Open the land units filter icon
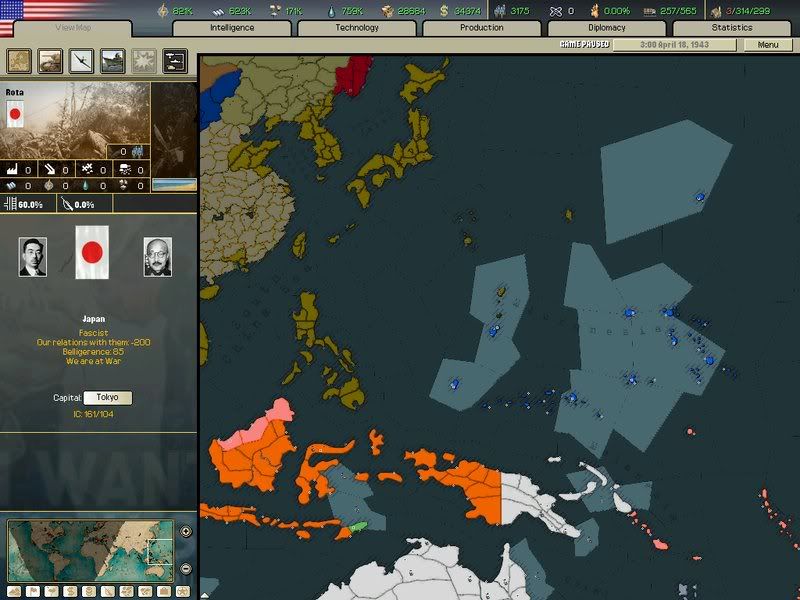Screen dimensions: 800x600 tap(51, 61)
